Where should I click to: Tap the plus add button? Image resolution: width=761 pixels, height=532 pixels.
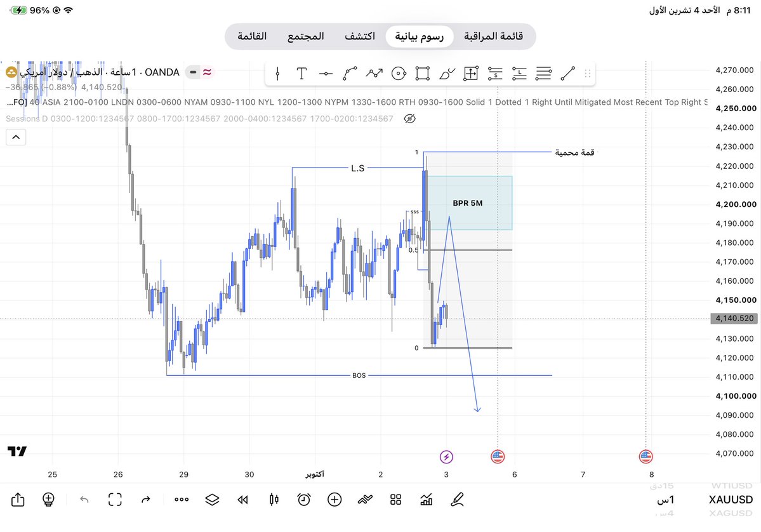(x=334, y=500)
